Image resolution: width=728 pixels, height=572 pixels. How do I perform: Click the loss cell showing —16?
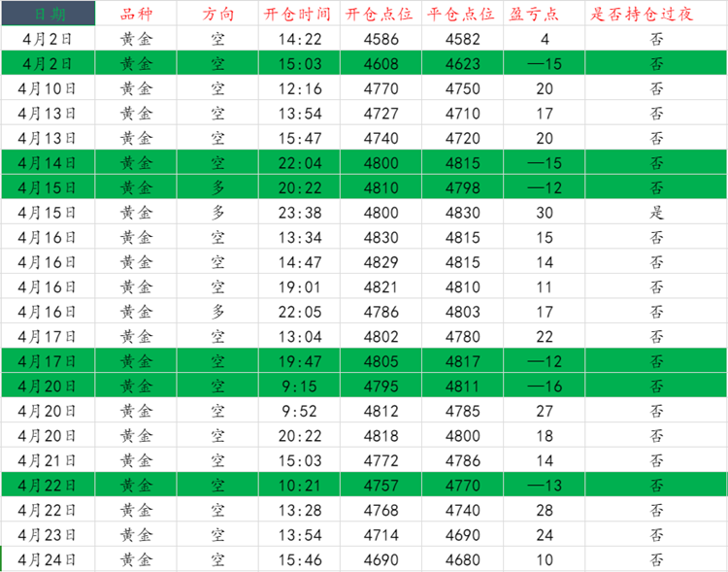545,386
